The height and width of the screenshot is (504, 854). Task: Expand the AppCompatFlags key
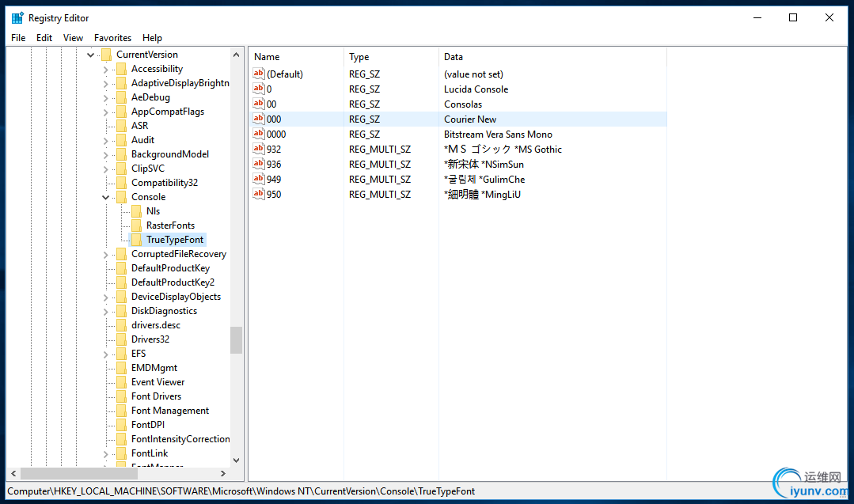point(105,112)
